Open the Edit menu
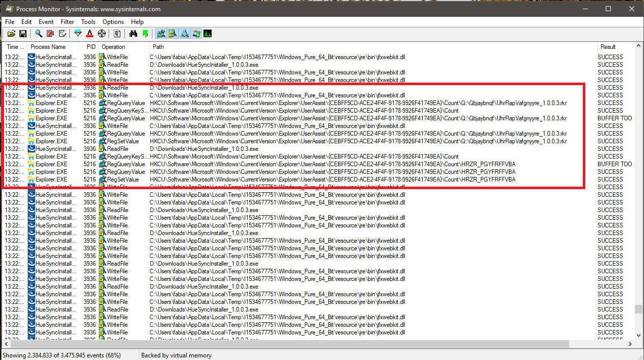 click(x=27, y=22)
